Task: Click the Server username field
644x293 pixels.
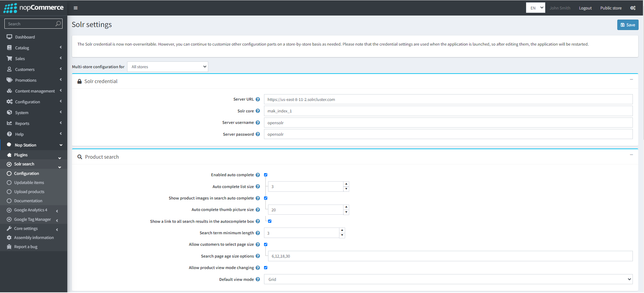Action: pos(448,123)
